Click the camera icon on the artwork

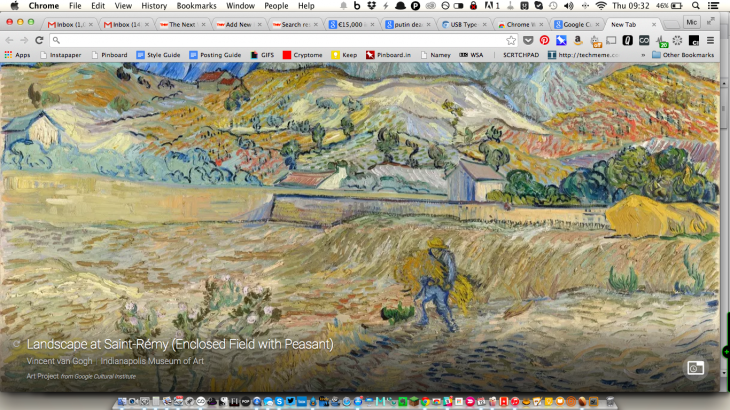pos(695,367)
